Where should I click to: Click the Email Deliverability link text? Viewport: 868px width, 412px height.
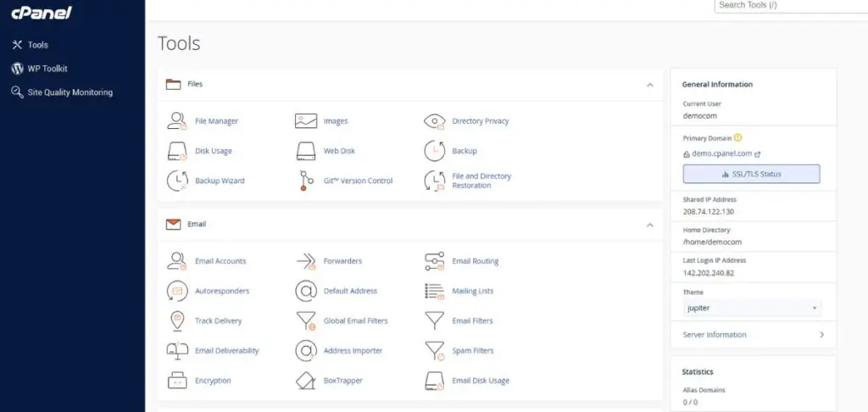pos(226,350)
